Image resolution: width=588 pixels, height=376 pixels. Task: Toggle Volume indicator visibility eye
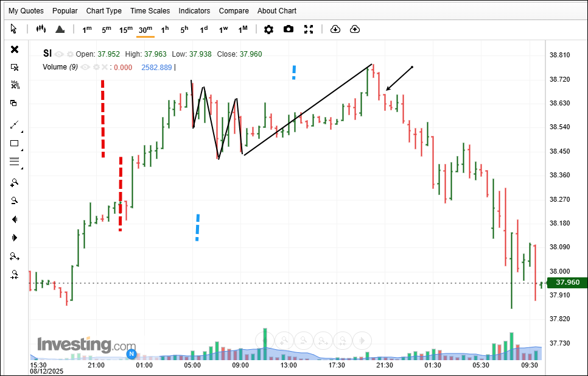point(85,68)
